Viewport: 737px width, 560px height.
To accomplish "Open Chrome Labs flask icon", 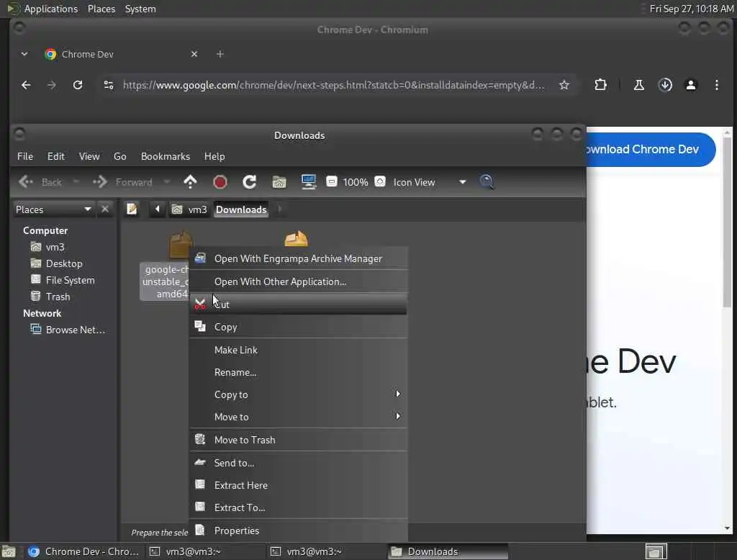I will pos(639,85).
